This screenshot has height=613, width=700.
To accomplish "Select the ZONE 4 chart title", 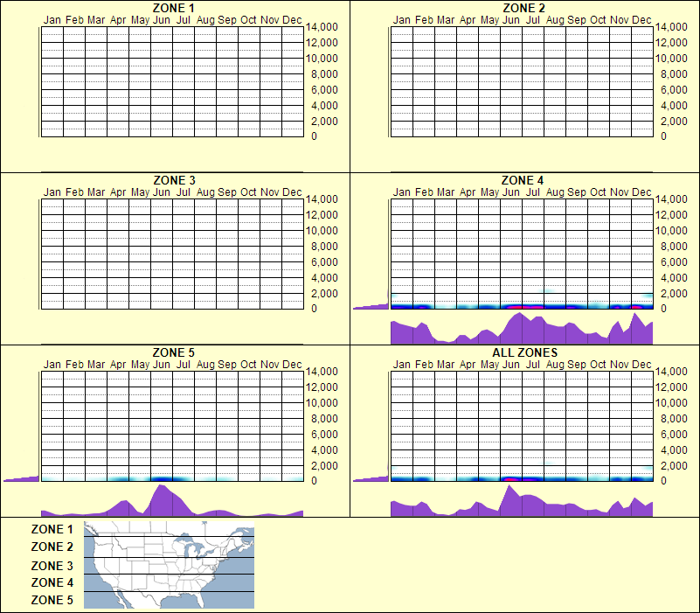I will point(523,180).
